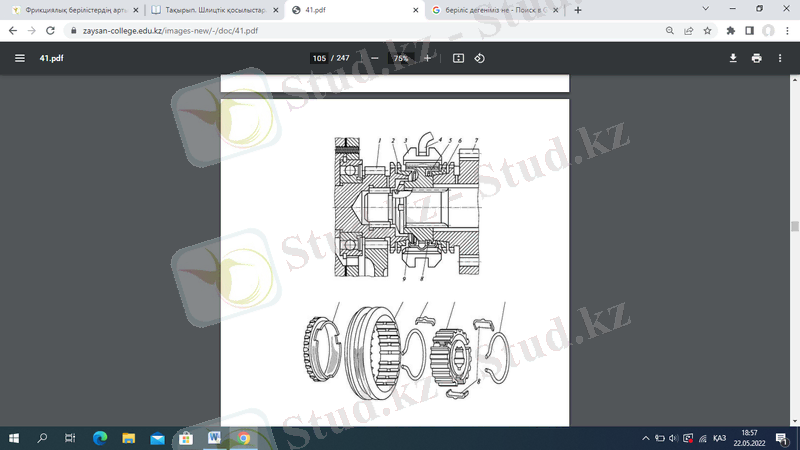The image size is (800, 450).
Task: Open the PDF viewer more actions menu
Action: (x=780, y=58)
